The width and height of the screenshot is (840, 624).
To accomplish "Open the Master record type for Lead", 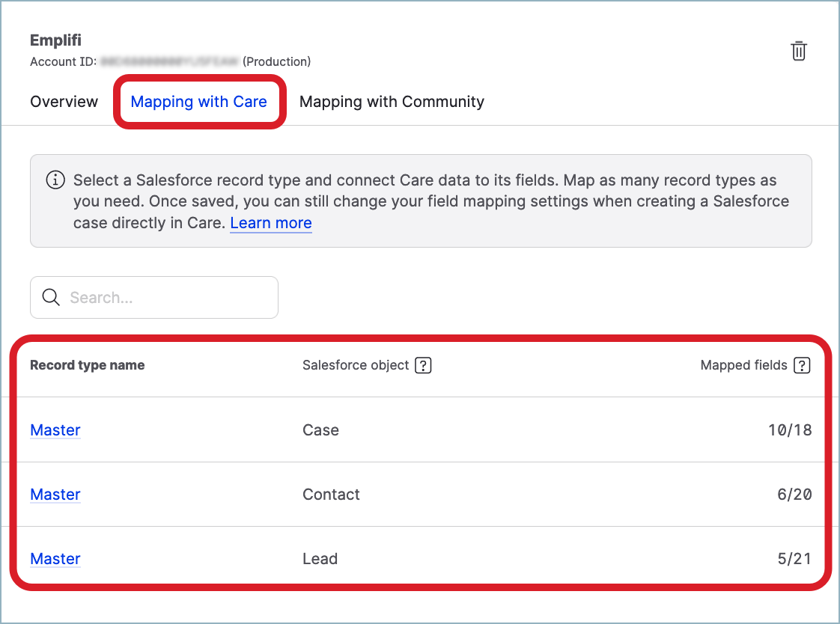I will click(x=55, y=559).
